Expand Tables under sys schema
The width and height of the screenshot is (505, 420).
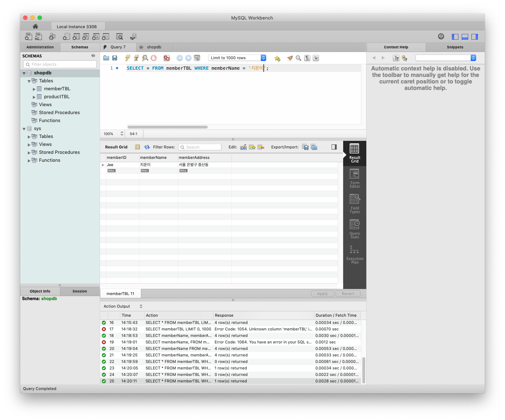(x=29, y=137)
